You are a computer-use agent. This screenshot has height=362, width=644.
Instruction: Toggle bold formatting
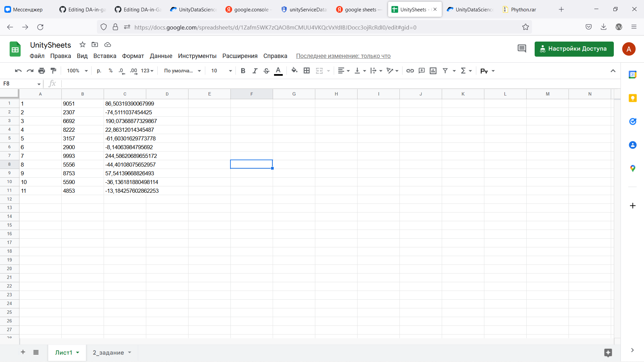click(243, 71)
